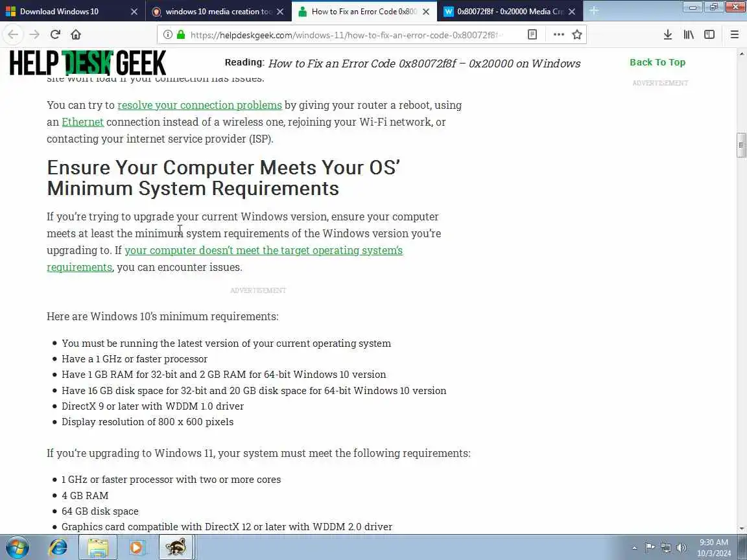747x560 pixels.
Task: Click 'DirectX 9 or later with WDDM 1.0 driver'
Action: click(152, 406)
